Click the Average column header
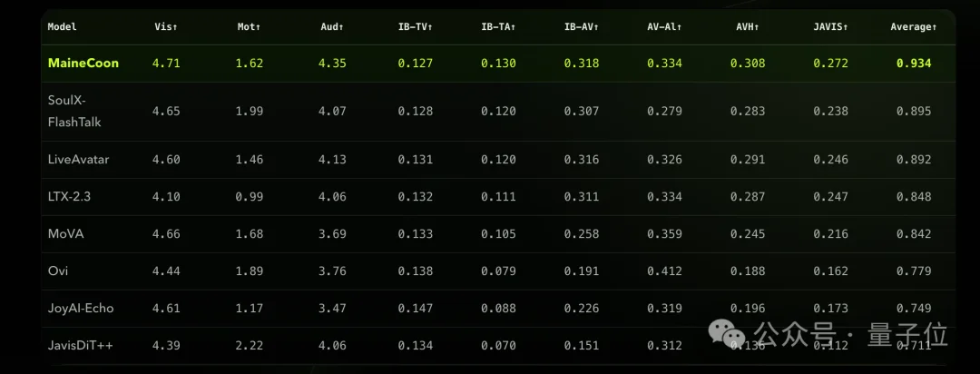 pyautogui.click(x=914, y=27)
